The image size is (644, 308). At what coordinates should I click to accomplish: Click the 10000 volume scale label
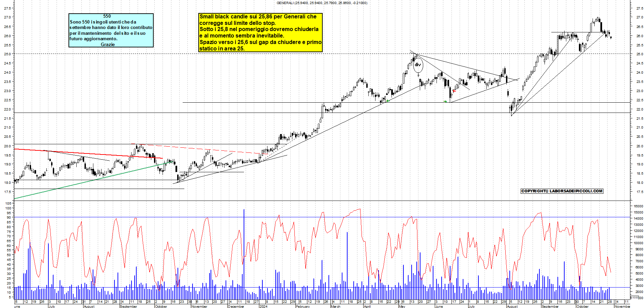point(638,243)
